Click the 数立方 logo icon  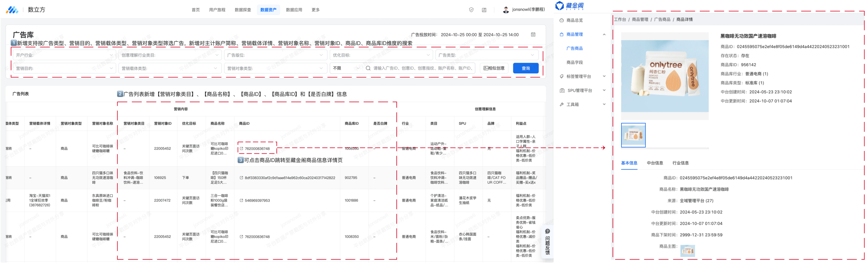click(12, 10)
